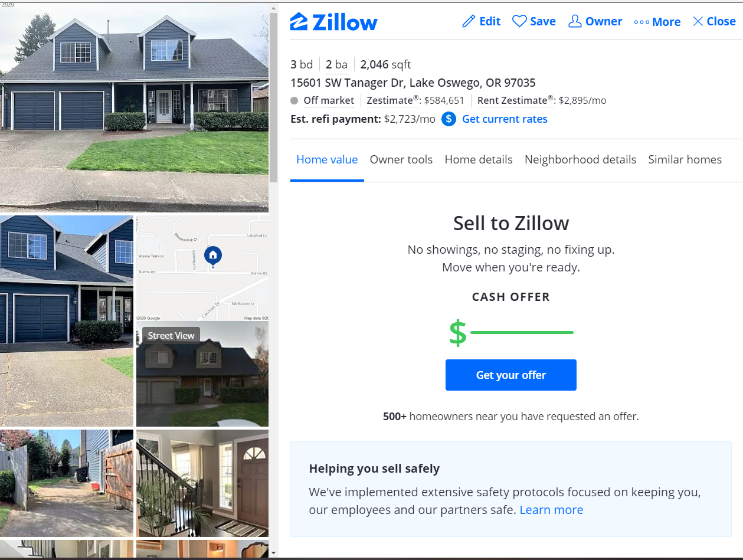Open the Home value tab
Screen dimensions: 743x560
pyautogui.click(x=327, y=159)
